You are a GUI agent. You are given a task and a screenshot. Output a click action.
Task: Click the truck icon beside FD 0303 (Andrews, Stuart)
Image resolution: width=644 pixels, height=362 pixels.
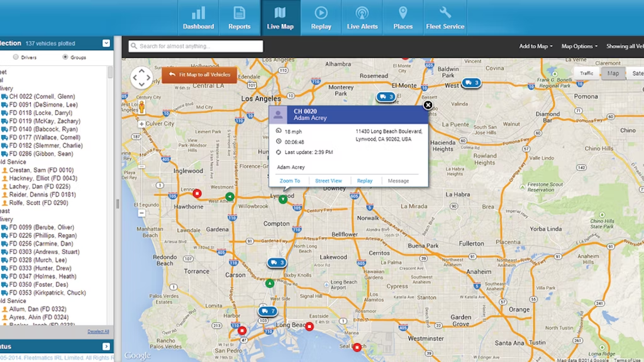(x=4, y=252)
